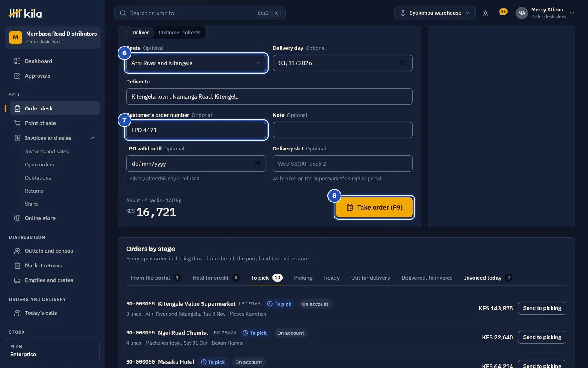Click the empty Note field
This screenshot has height=368, width=588.
pyautogui.click(x=343, y=130)
